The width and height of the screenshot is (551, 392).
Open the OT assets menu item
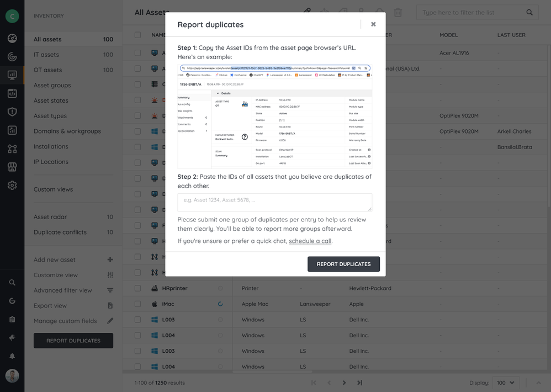point(48,70)
